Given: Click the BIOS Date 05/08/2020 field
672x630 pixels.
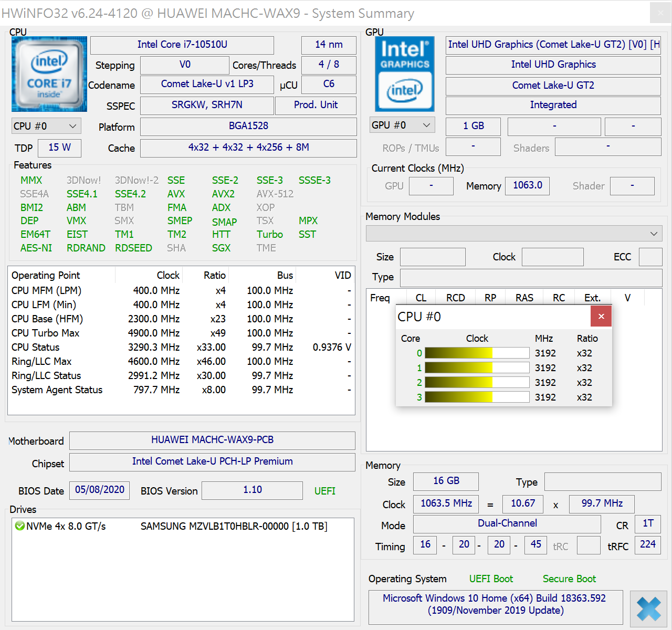Looking at the screenshot, I should point(100,490).
